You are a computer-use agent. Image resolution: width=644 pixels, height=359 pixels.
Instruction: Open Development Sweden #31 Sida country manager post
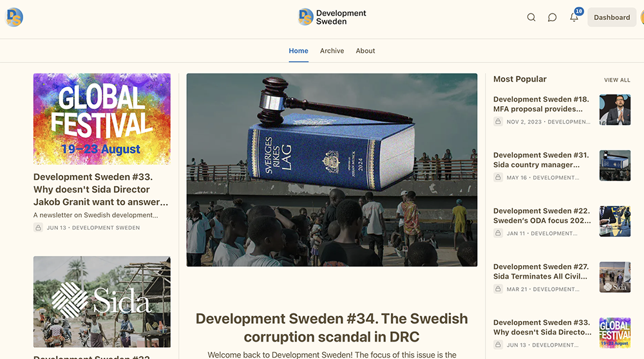pos(542,160)
